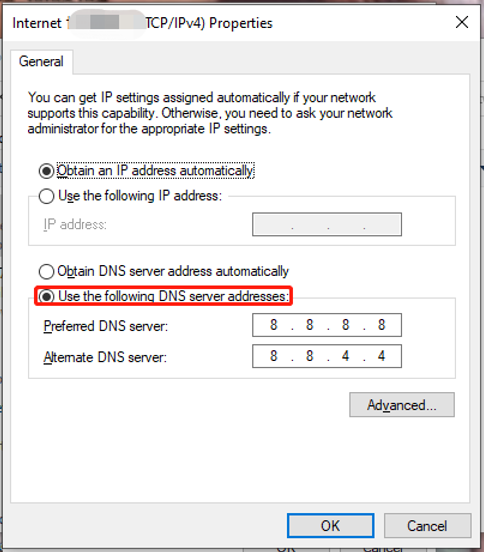
Task: Click first octet of Alternate DNS server
Action: (274, 356)
